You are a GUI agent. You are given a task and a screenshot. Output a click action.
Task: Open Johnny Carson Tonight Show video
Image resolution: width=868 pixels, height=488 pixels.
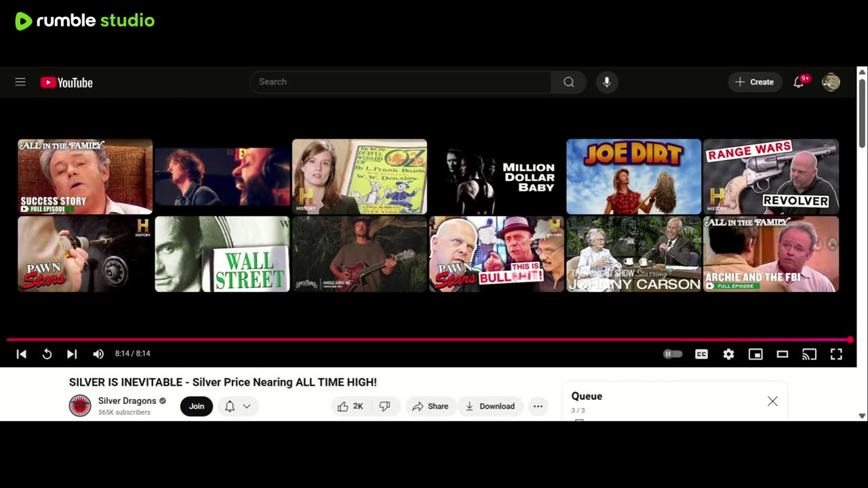[x=634, y=254]
